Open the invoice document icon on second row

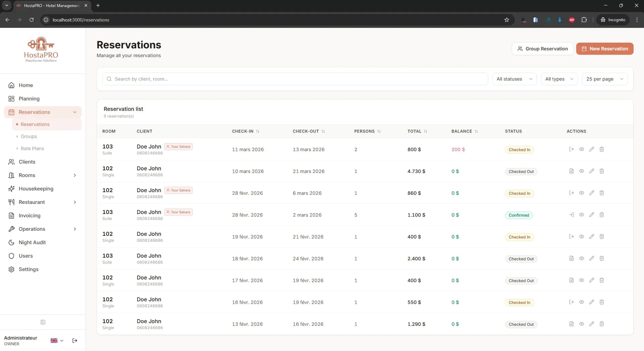[x=571, y=171]
